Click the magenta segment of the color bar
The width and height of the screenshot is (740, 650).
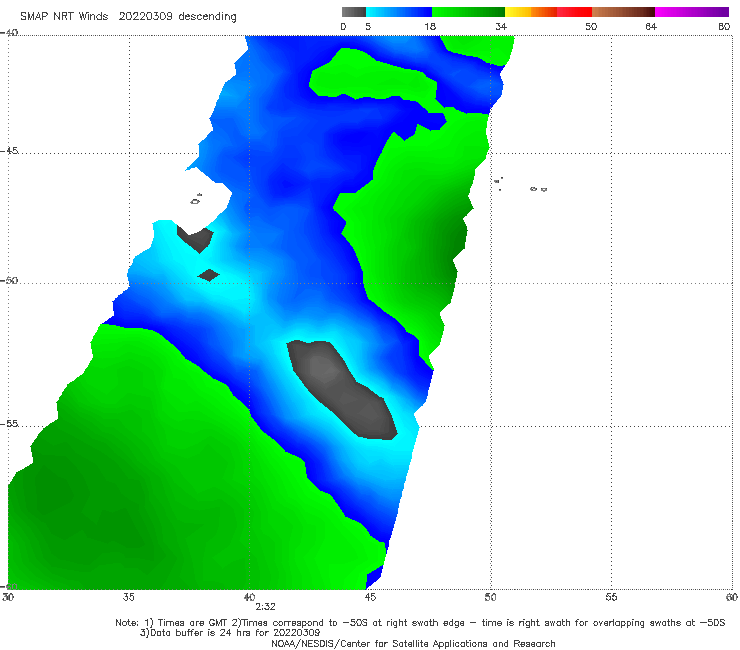692,12
